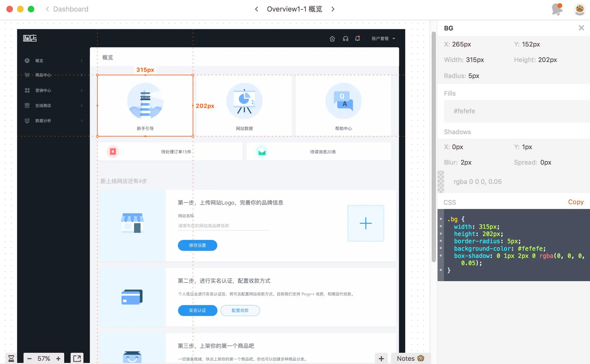Image resolution: width=590 pixels, height=364 pixels.
Task: Open user avatar in top right
Action: (580, 9)
